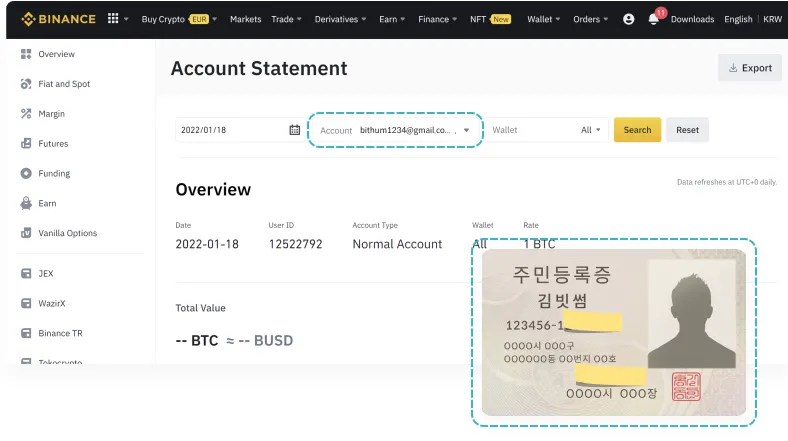Open the apps grid menu icon
The height and width of the screenshot is (441, 788).
(113, 19)
